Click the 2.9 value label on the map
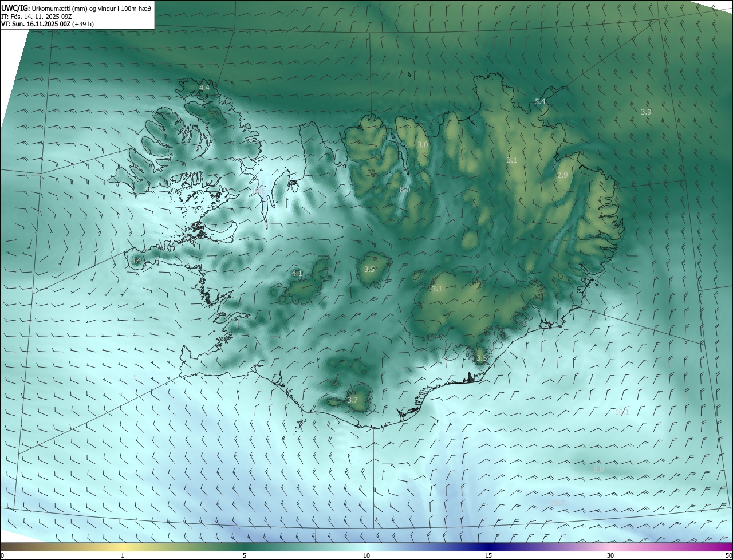Screen dimensions: 733x560 [x=562, y=175]
